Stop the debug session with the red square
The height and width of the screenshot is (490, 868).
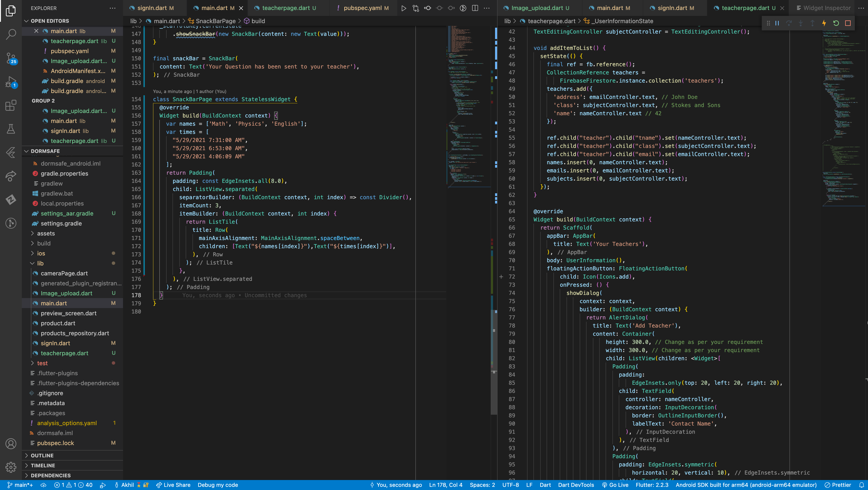point(848,23)
